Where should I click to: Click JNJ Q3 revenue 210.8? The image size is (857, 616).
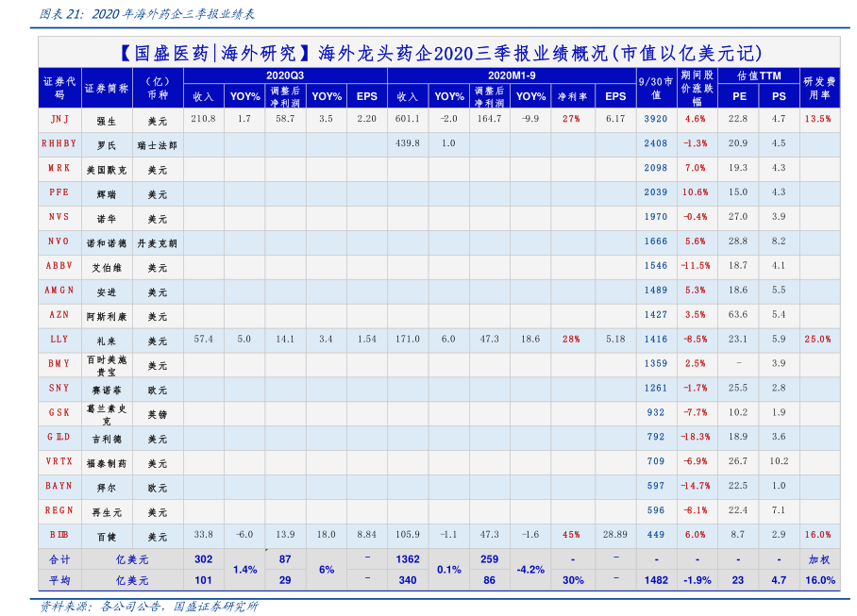(203, 119)
